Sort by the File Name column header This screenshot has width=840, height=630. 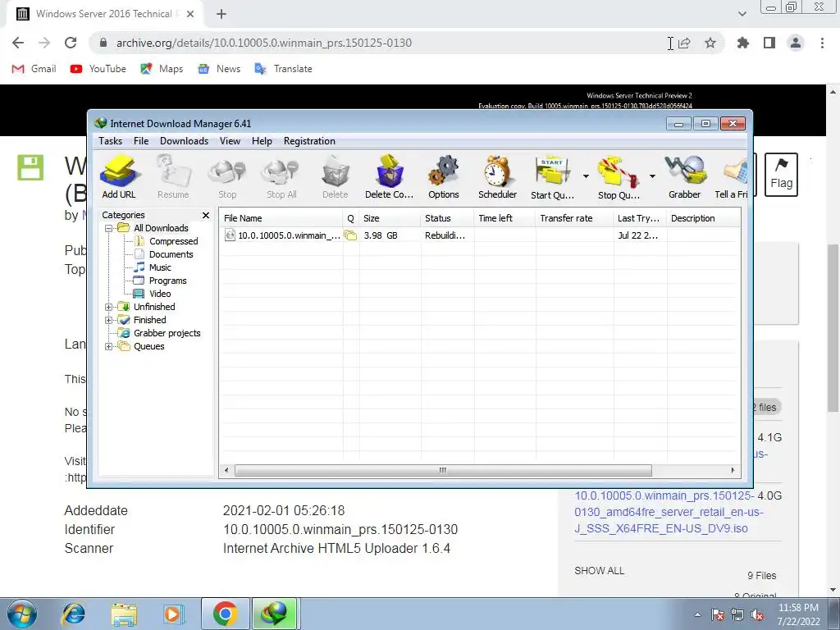click(281, 218)
